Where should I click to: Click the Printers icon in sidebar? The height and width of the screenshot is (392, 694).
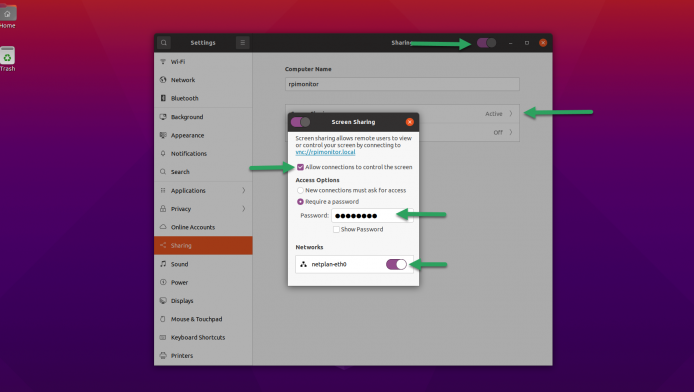pos(163,355)
